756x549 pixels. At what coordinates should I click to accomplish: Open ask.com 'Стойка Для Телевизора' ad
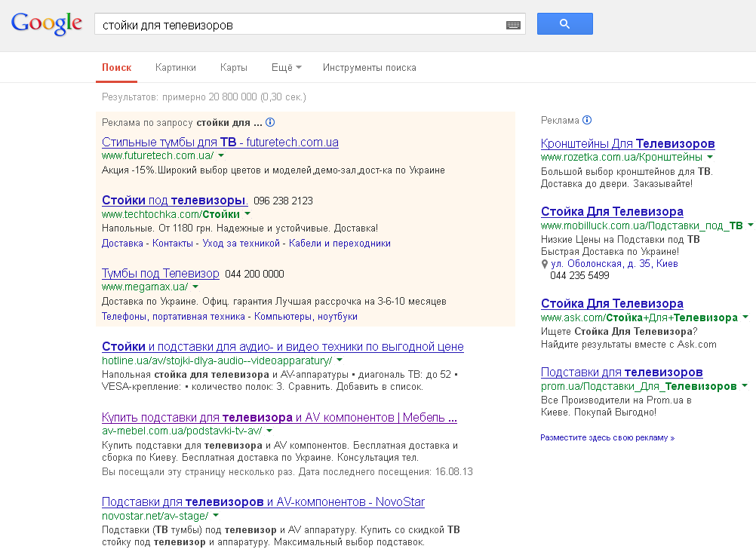(x=613, y=304)
